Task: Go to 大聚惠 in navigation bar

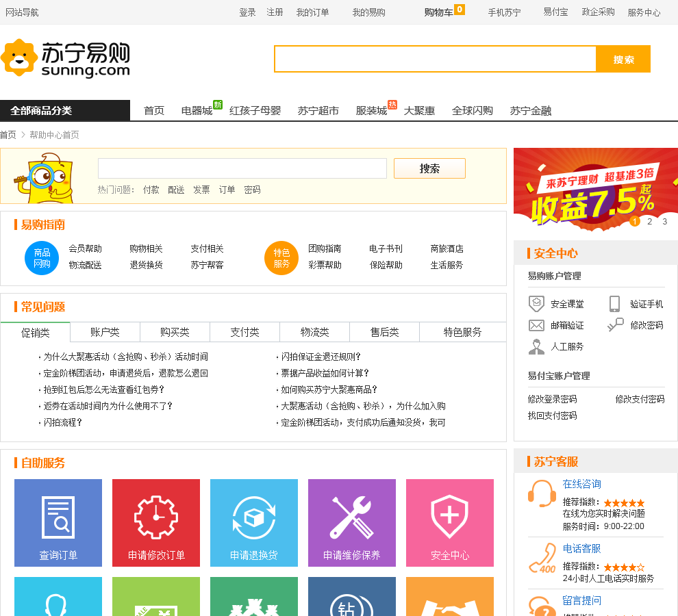Action: (419, 111)
